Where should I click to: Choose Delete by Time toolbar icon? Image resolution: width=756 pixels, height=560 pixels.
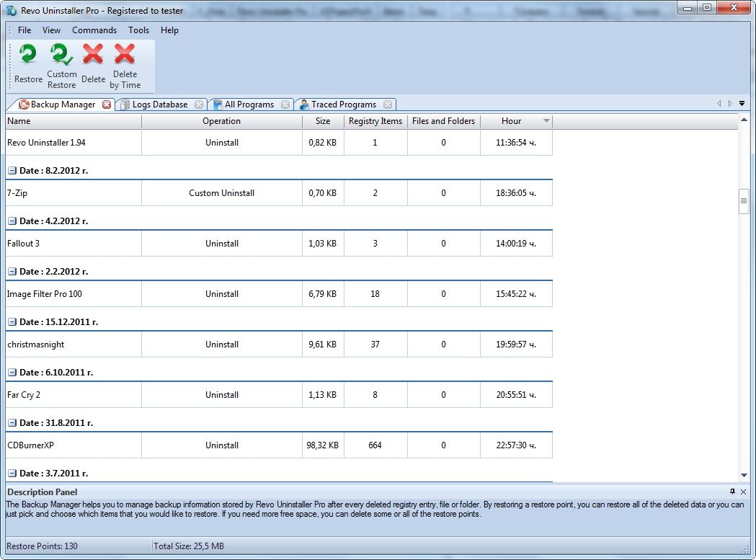pos(125,54)
